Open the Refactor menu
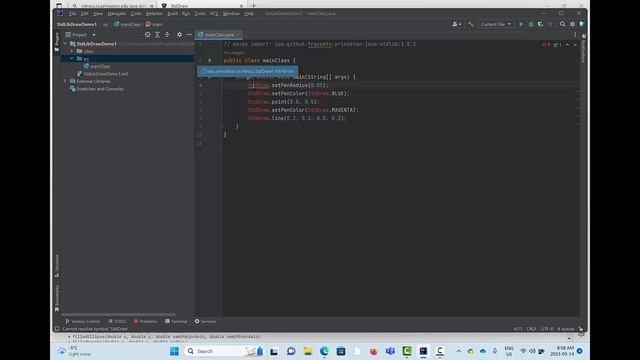Image resolution: width=640 pixels, height=360 pixels. coord(154,13)
